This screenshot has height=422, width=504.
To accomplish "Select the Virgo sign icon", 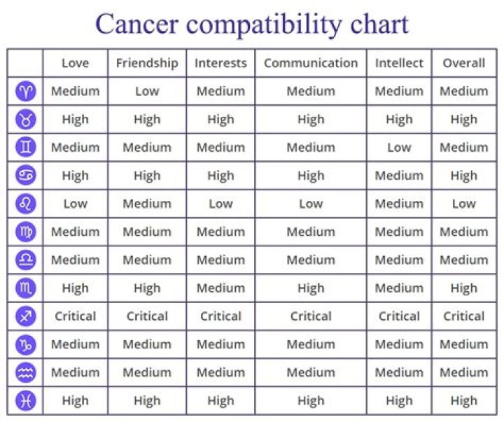I will tap(25, 232).
